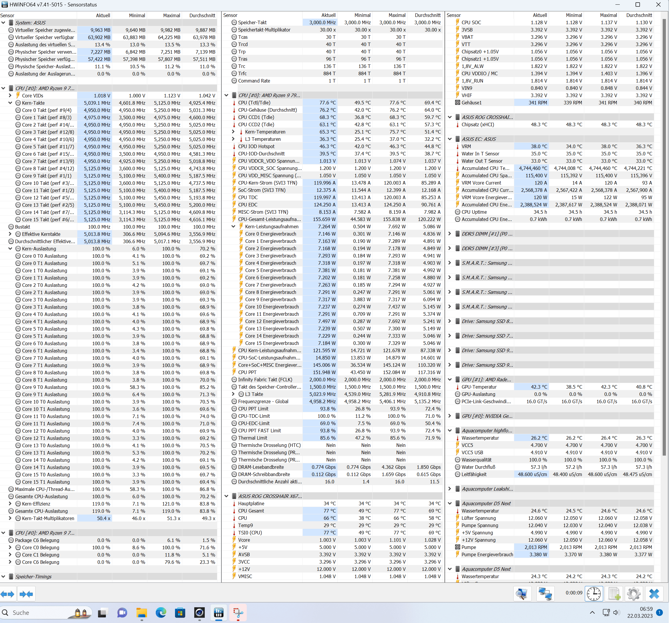
Task: Click the HWiNFO taskbar icon
Action: (x=219, y=613)
